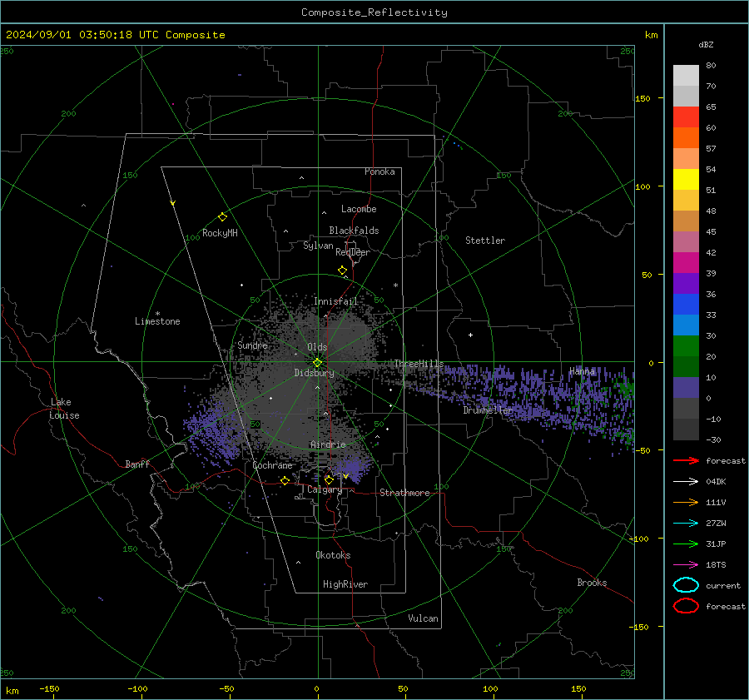This screenshot has height=700, width=749.
Task: Click the Cochrane town label
Action: (272, 465)
